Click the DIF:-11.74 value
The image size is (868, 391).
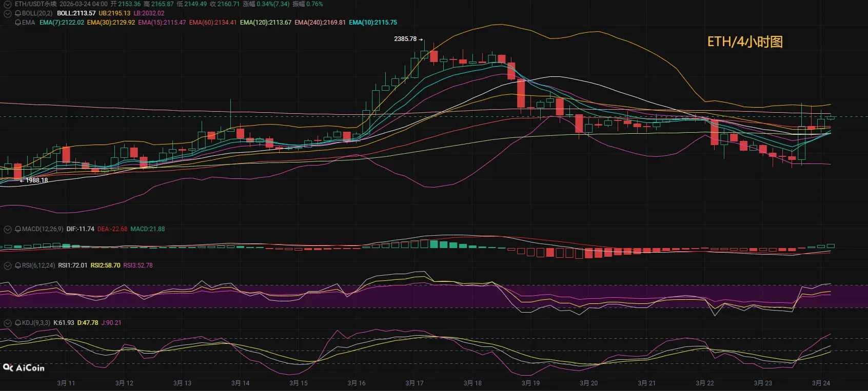tap(81, 229)
